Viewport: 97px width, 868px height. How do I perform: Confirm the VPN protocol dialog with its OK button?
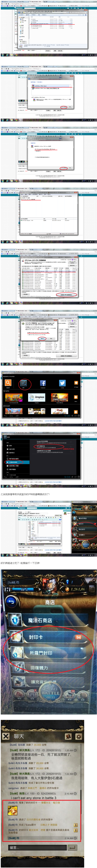tap(42, 339)
